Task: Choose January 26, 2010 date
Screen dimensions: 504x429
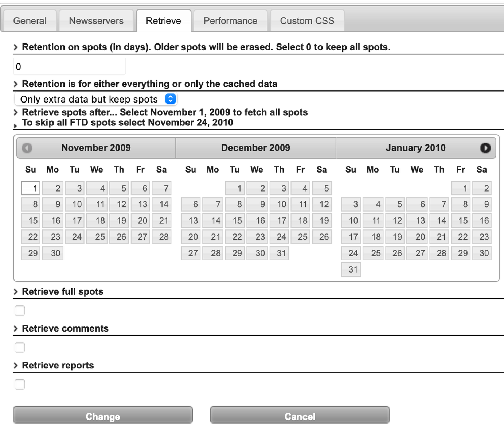Action: click(x=395, y=253)
